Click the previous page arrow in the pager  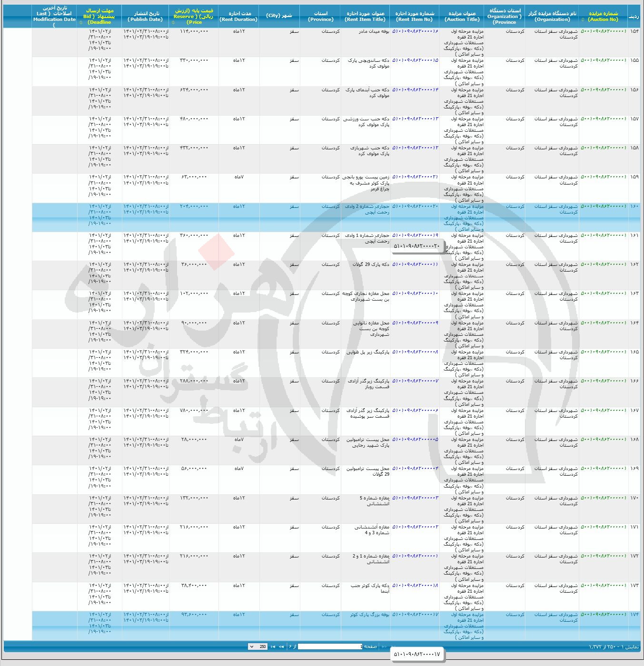click(384, 646)
